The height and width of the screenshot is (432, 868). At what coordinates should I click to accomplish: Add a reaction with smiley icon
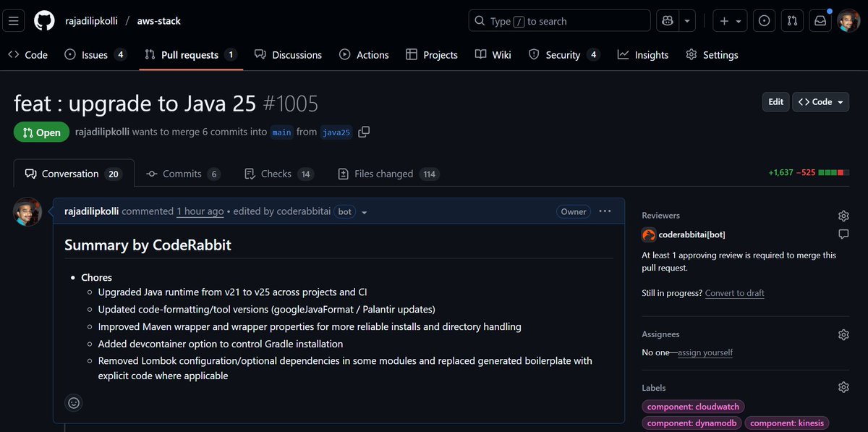pyautogui.click(x=73, y=402)
